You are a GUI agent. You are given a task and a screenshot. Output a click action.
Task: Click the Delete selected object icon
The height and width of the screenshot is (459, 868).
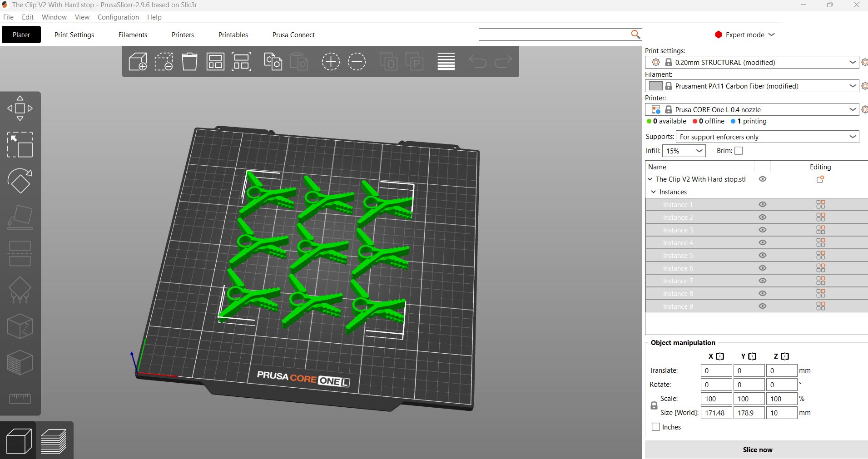click(164, 61)
